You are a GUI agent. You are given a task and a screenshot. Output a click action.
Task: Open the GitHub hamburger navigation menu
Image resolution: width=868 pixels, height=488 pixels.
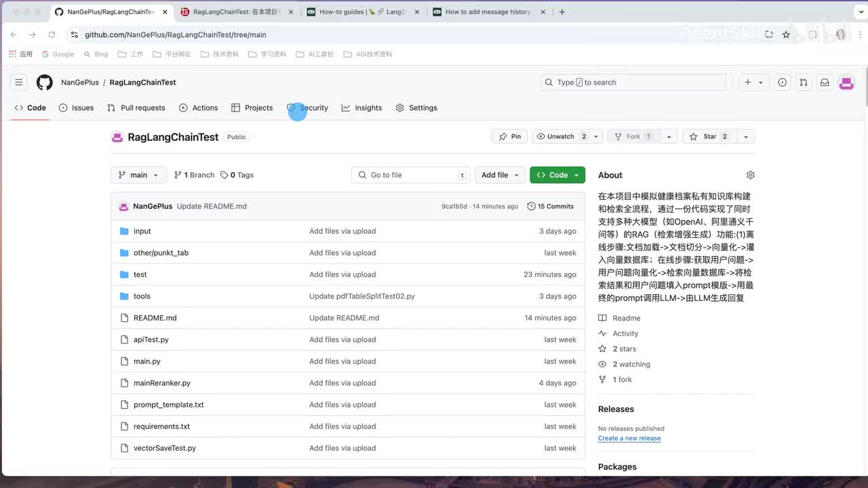pyautogui.click(x=19, y=83)
